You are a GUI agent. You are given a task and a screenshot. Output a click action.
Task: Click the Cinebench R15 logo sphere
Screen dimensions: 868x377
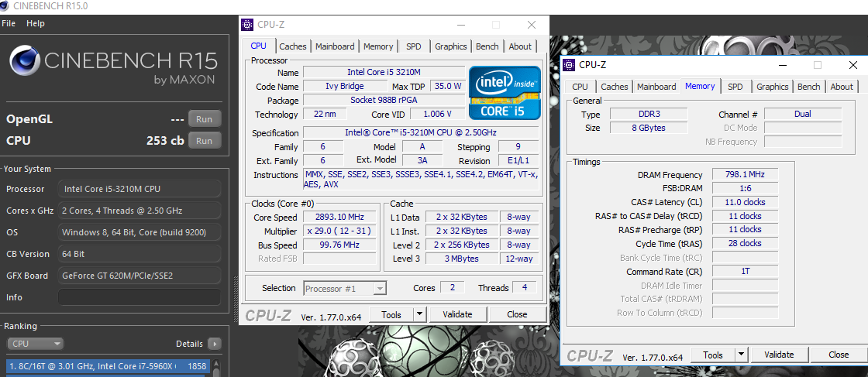tap(24, 60)
